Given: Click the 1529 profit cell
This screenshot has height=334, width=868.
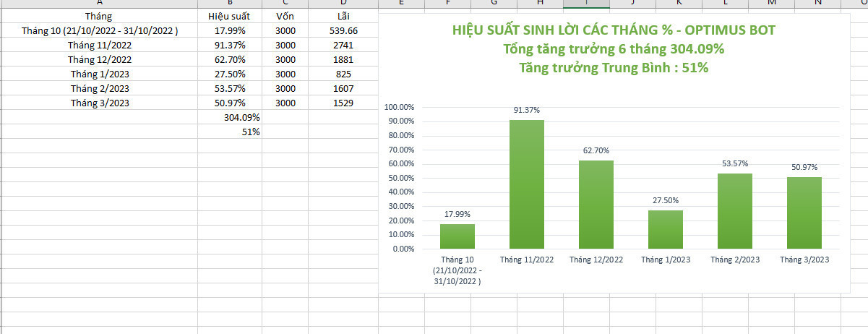Looking at the screenshot, I should pyautogui.click(x=343, y=103).
